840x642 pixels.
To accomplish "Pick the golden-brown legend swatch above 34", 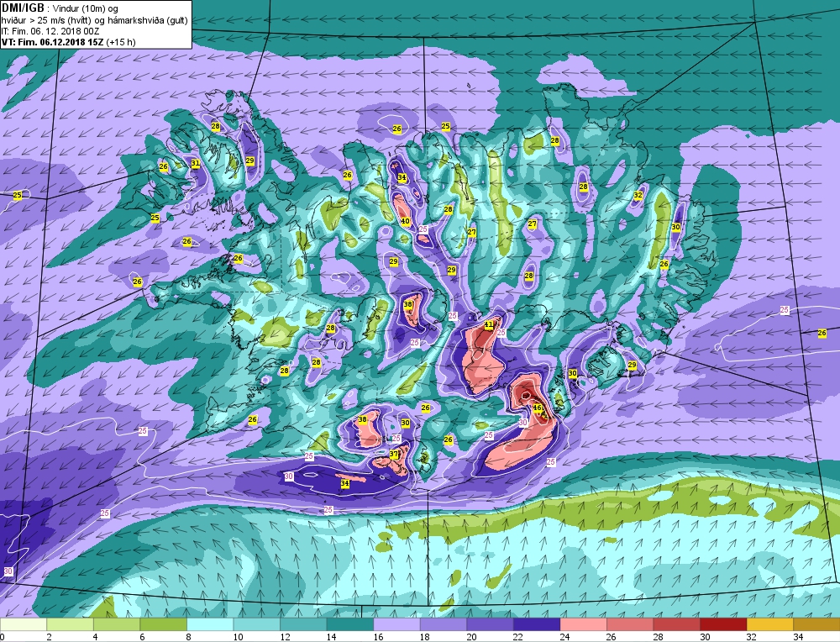I will pos(816,624).
